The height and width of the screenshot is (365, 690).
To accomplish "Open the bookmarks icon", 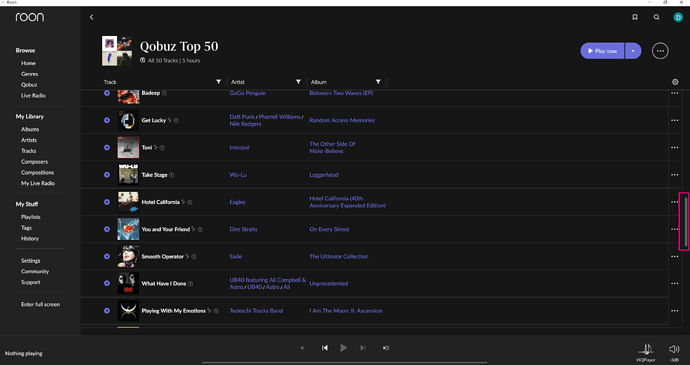I will click(635, 17).
